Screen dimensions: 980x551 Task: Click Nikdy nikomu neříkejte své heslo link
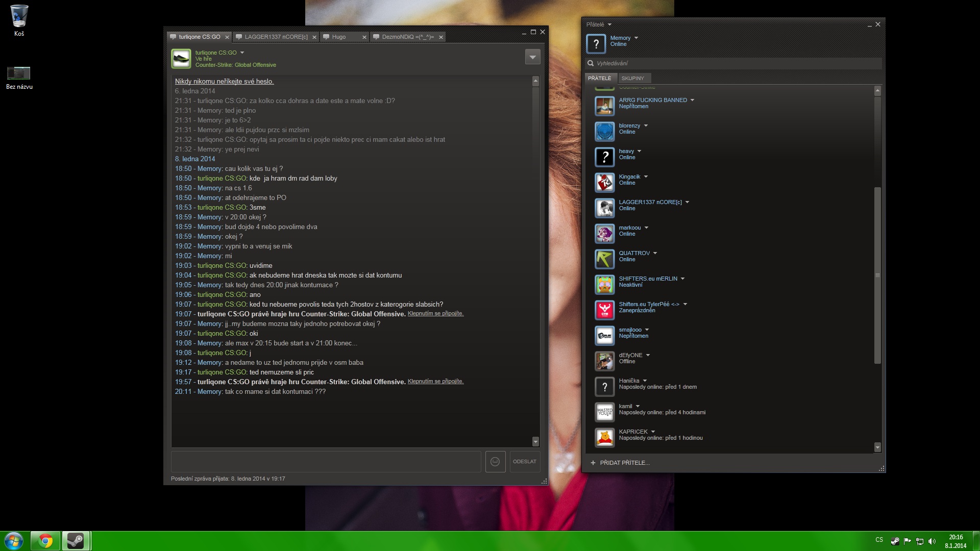point(225,81)
